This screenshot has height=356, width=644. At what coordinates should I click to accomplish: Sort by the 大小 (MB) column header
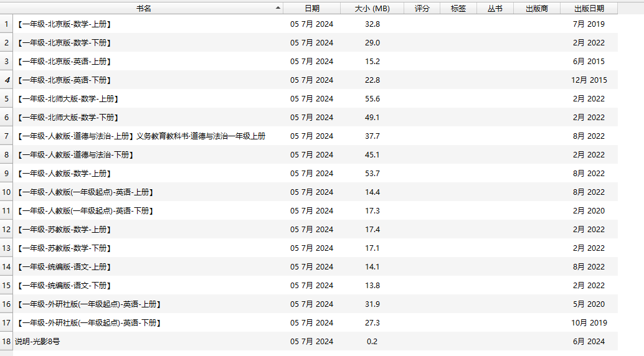[x=372, y=8]
